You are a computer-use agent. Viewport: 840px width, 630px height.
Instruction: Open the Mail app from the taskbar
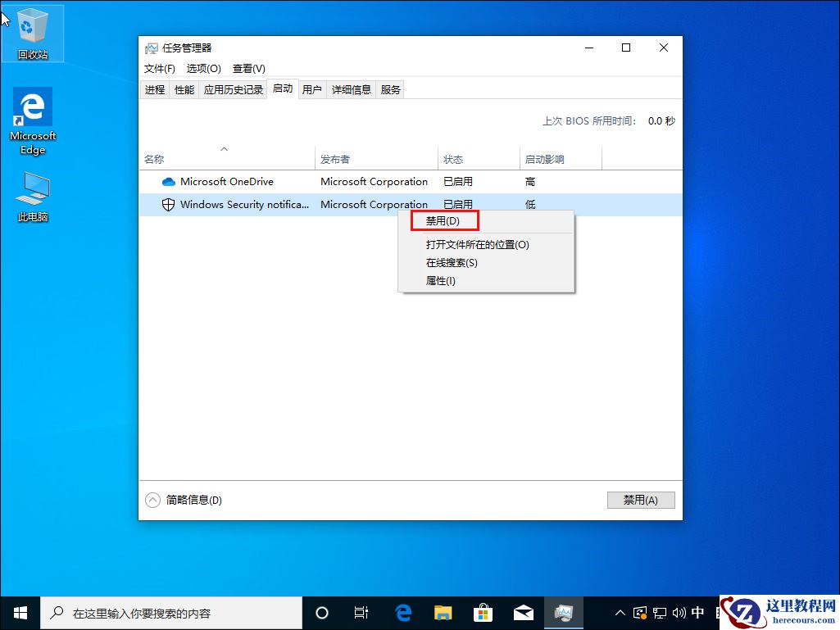(524, 612)
